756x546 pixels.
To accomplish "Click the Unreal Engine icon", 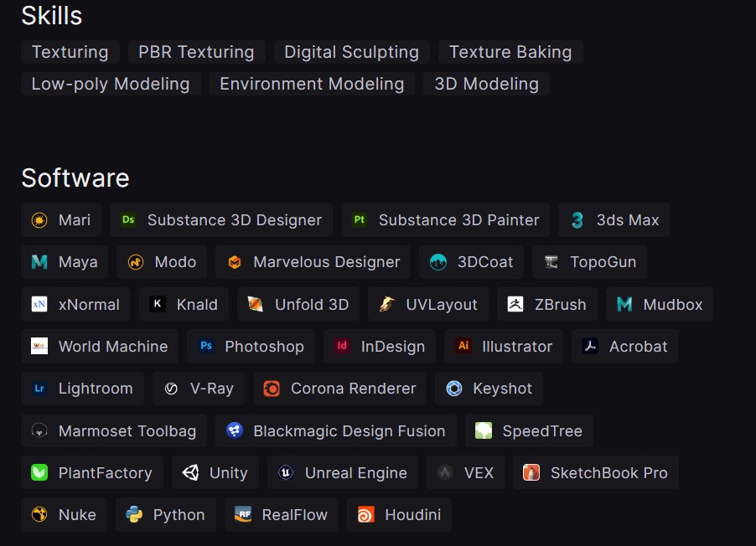I will 286,472.
